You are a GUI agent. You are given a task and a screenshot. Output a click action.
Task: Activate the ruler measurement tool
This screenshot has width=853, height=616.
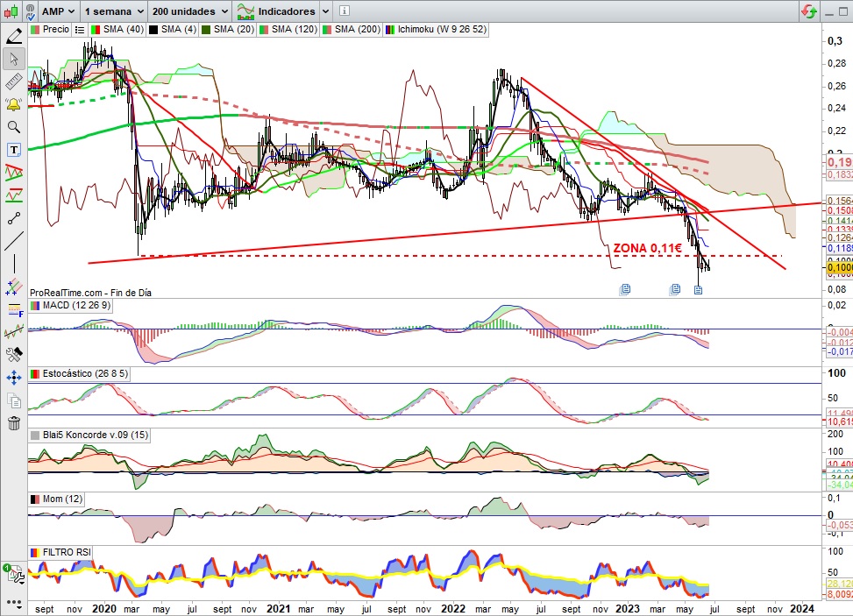(14, 82)
